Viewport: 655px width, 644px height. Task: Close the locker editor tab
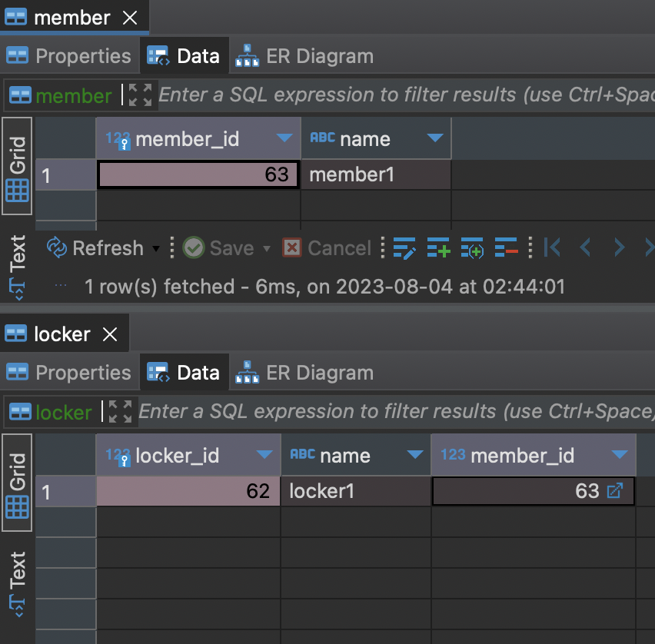pos(110,334)
